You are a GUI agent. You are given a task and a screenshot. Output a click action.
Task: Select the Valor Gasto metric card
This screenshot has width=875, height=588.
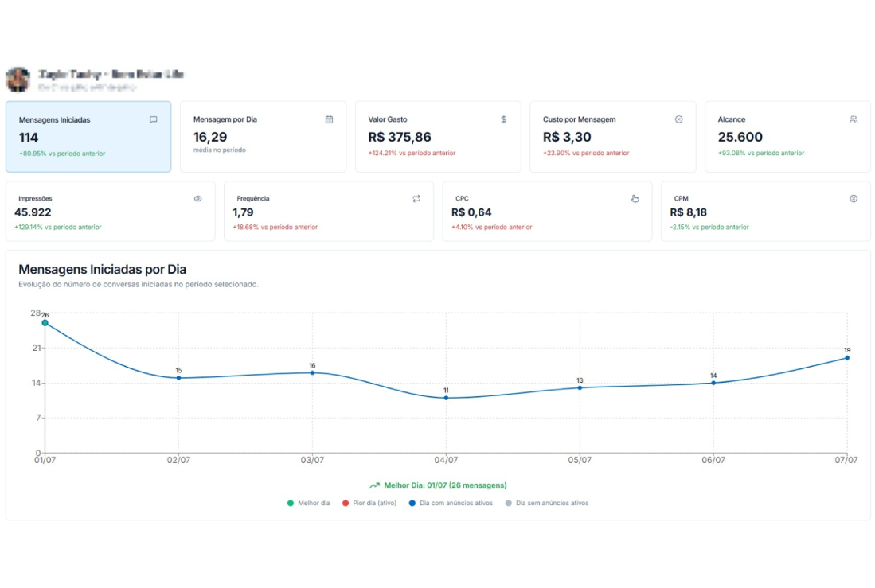pos(438,137)
